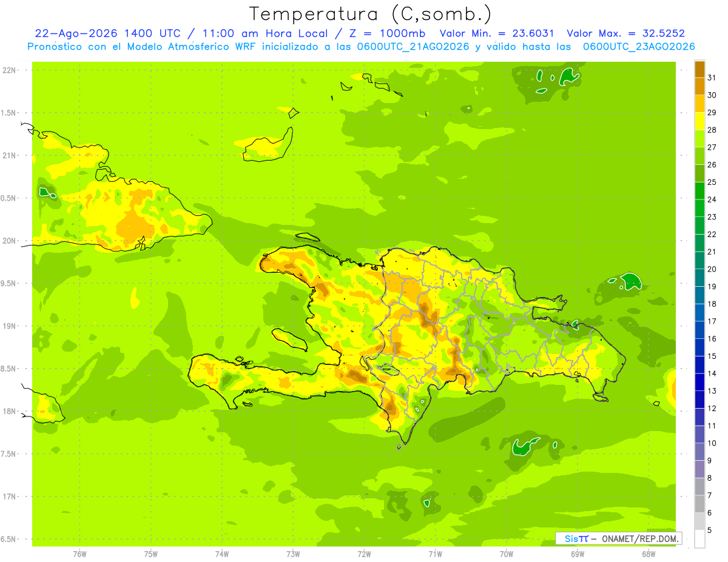
Task: Click the "70W" longitude axis label
Action: (507, 554)
